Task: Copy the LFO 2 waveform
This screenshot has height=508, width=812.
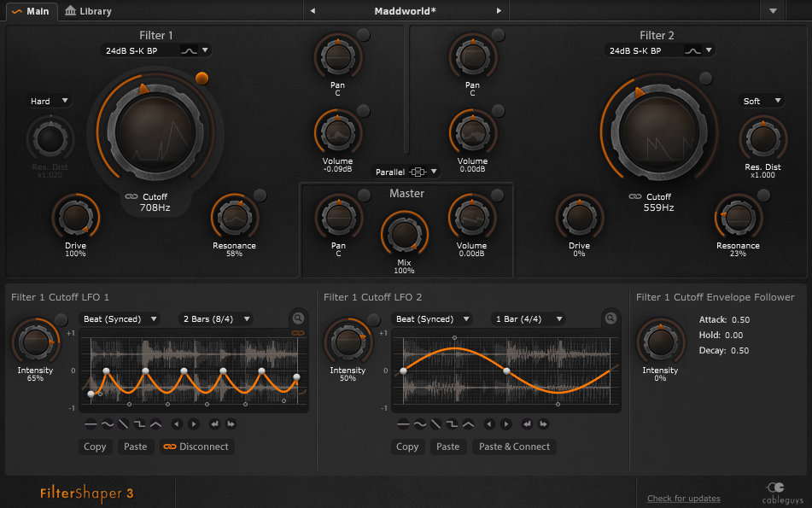Action: (407, 447)
